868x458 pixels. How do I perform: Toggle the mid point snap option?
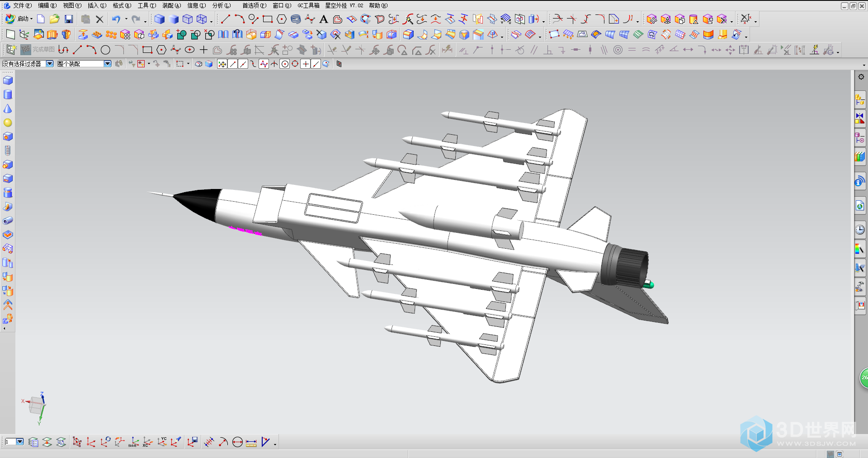click(x=243, y=64)
